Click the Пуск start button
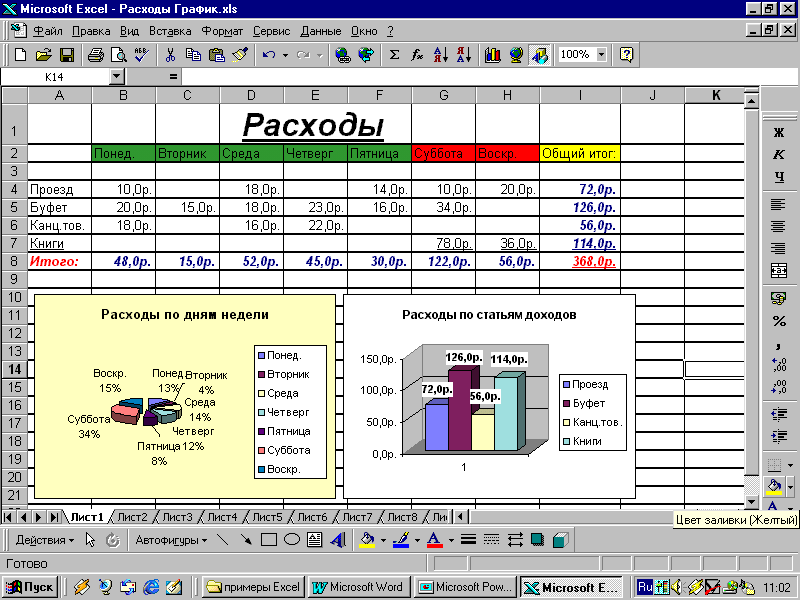Viewport: 800px width, 600px height. [30, 587]
